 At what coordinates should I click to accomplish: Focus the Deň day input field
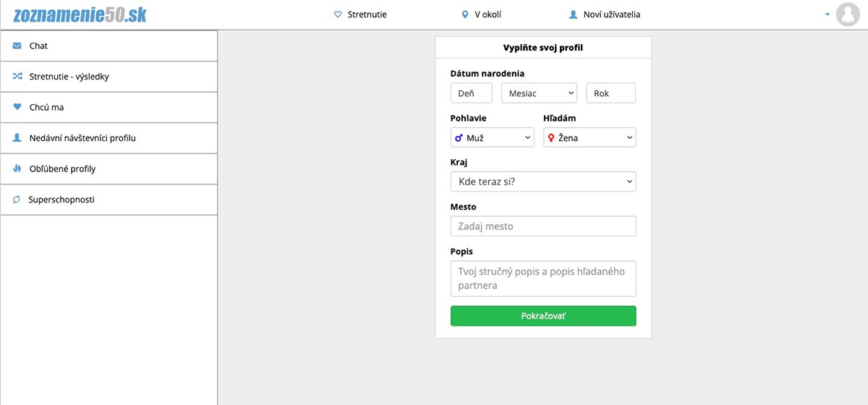tap(471, 93)
